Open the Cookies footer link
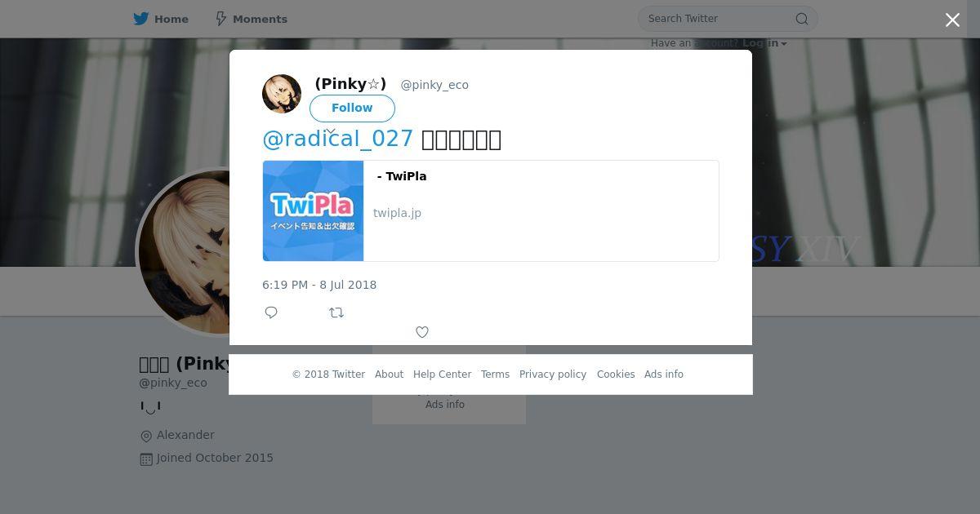 [x=616, y=374]
